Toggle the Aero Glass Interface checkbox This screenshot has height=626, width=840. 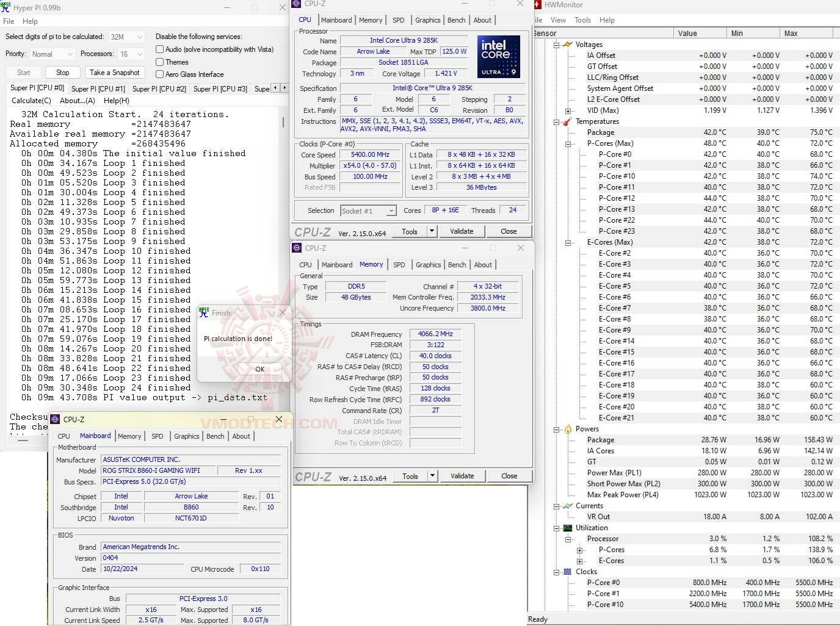pyautogui.click(x=160, y=74)
